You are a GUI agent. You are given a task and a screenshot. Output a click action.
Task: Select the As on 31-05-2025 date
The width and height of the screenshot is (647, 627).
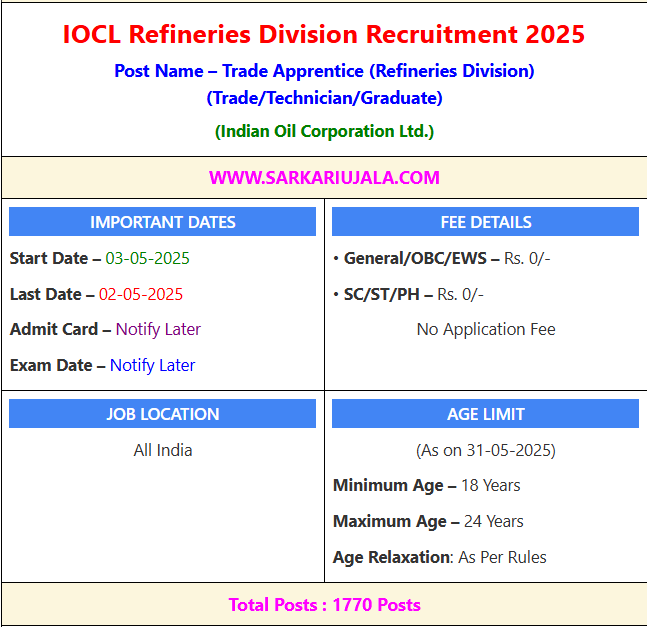click(485, 450)
